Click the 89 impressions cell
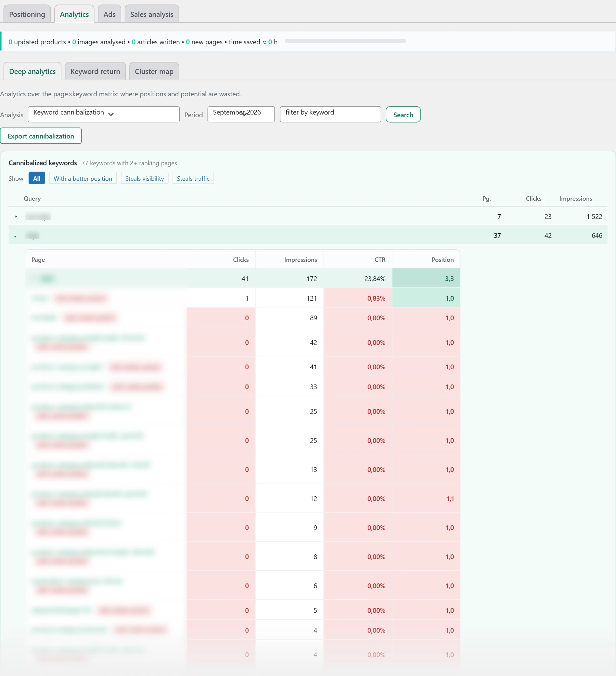Image resolution: width=616 pixels, height=676 pixels. [x=289, y=318]
